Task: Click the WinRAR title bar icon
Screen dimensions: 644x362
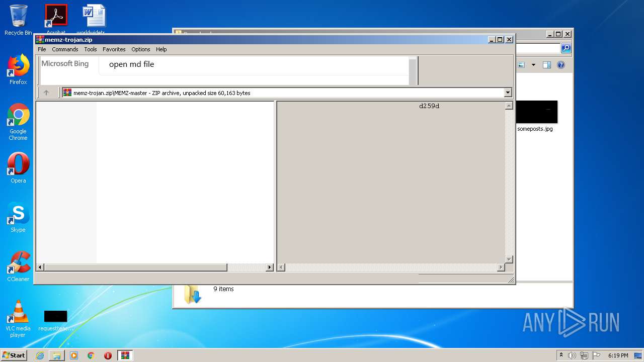Action: [40, 40]
